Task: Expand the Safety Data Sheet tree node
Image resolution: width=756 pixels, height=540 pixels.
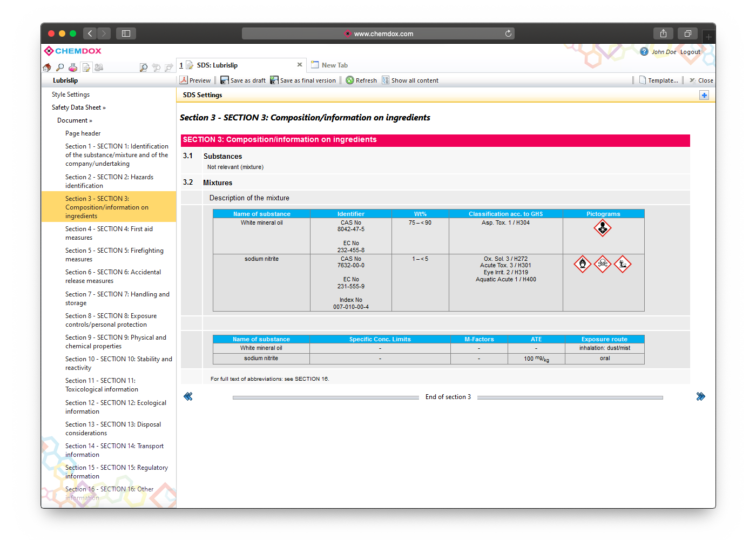Action: pos(78,107)
